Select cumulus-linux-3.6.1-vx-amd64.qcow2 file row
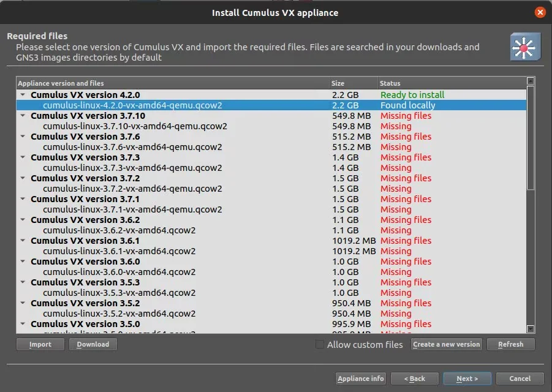Image resolution: width=552 pixels, height=392 pixels. (119, 251)
